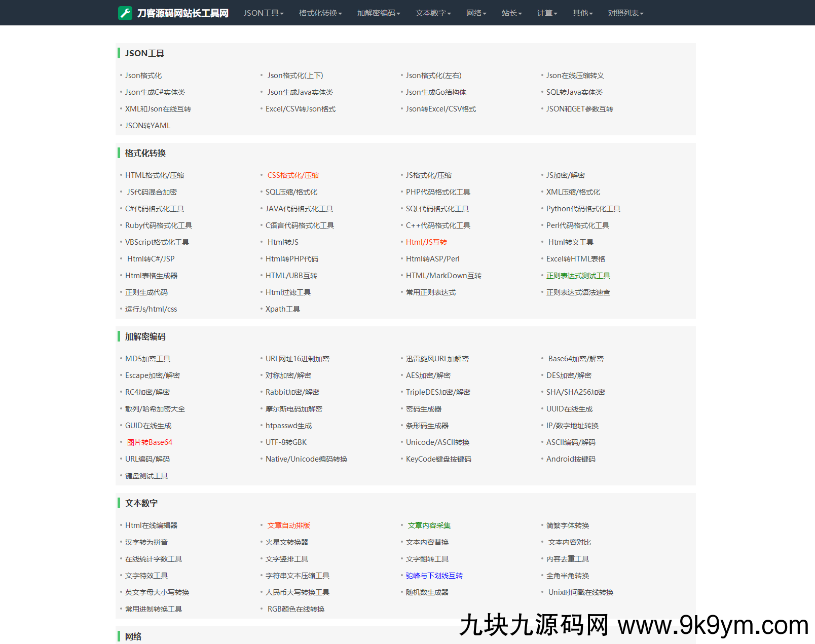Launch the RGB颜色在线转换 tool
This screenshot has height=644, width=815.
(296, 609)
